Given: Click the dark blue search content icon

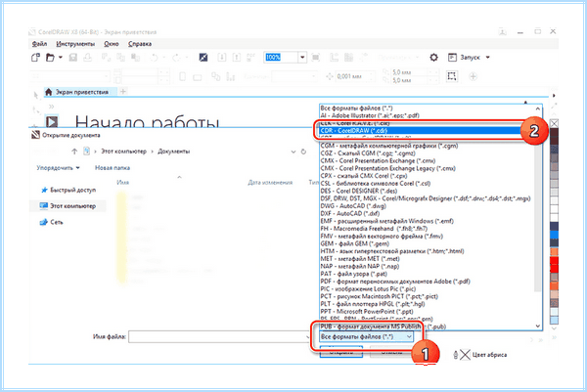Looking at the screenshot, I should [x=203, y=58].
